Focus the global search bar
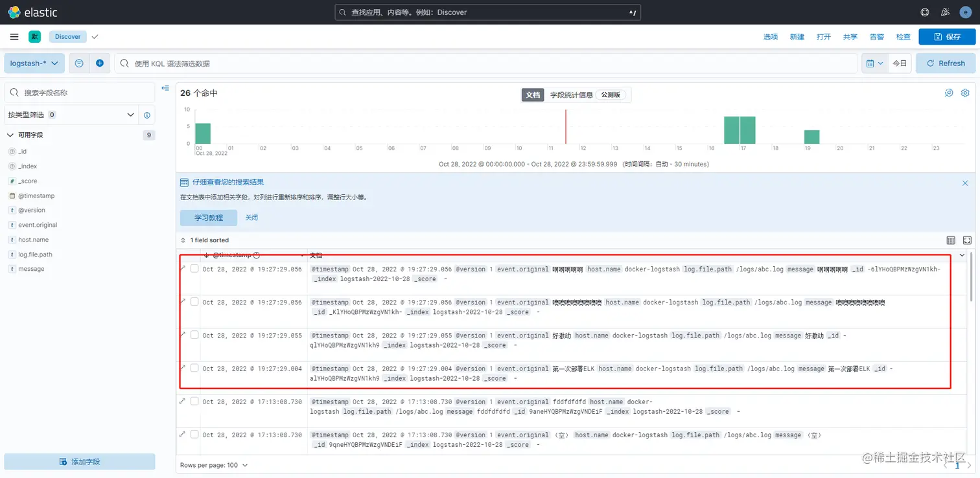 (488, 12)
